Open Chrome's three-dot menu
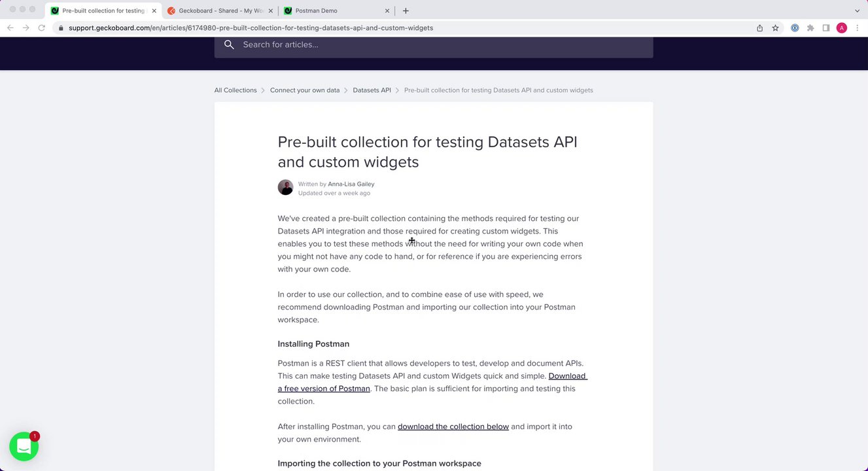Screen dimensions: 868x471 857,28
